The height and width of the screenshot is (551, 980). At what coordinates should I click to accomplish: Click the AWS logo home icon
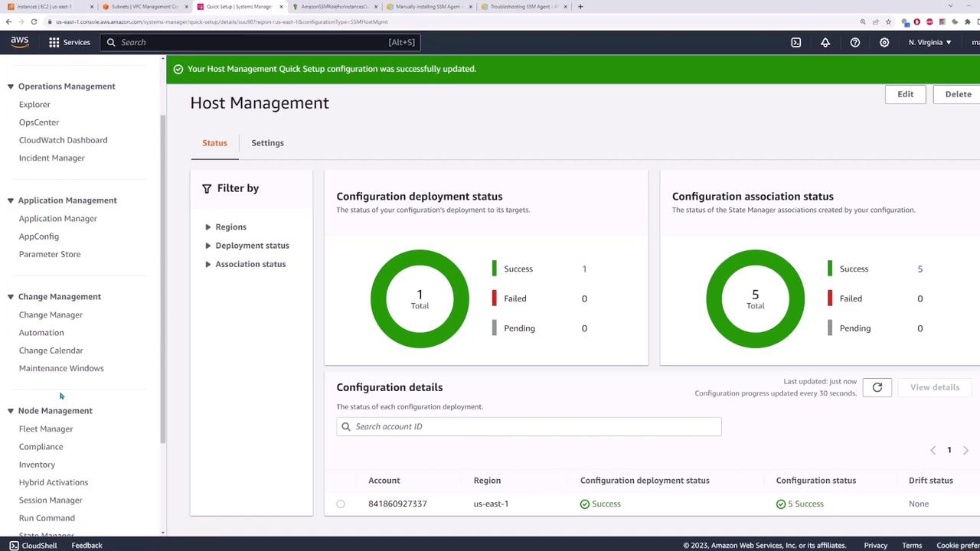click(19, 42)
